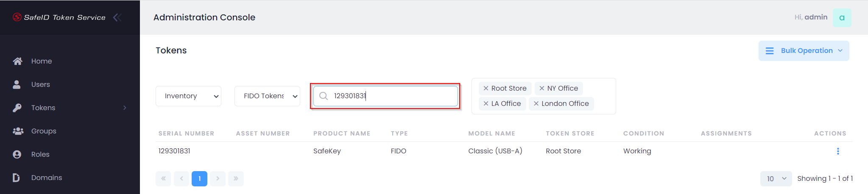This screenshot has width=868, height=194.
Task: Open the Bulk Operation menu
Action: coord(804,51)
